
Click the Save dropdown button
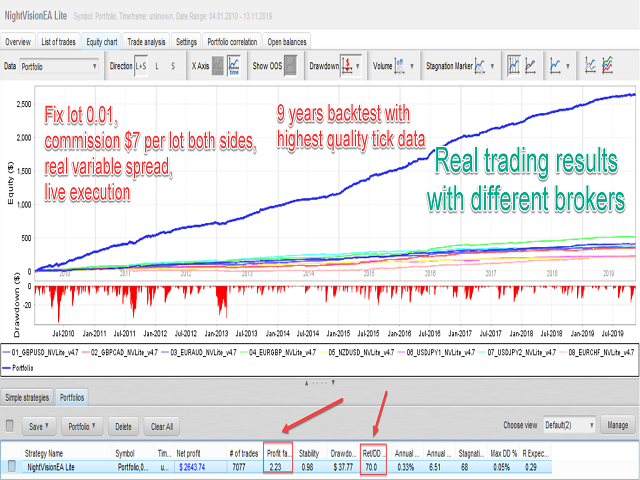point(39,426)
